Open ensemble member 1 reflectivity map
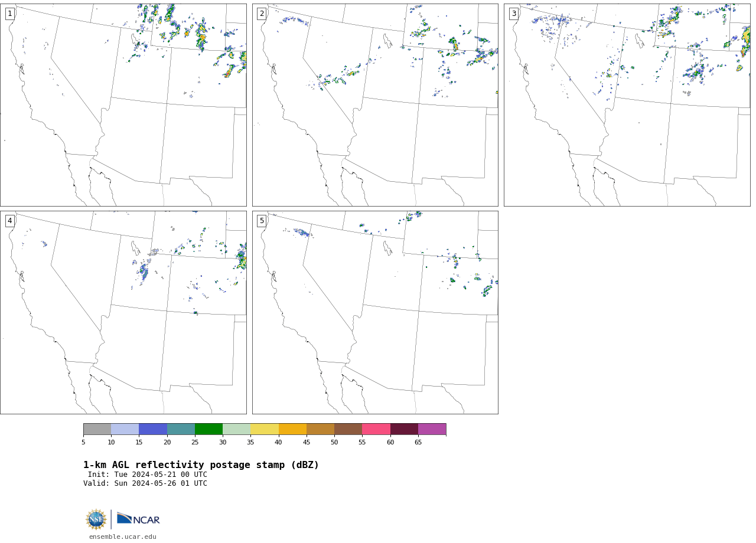 (123, 105)
